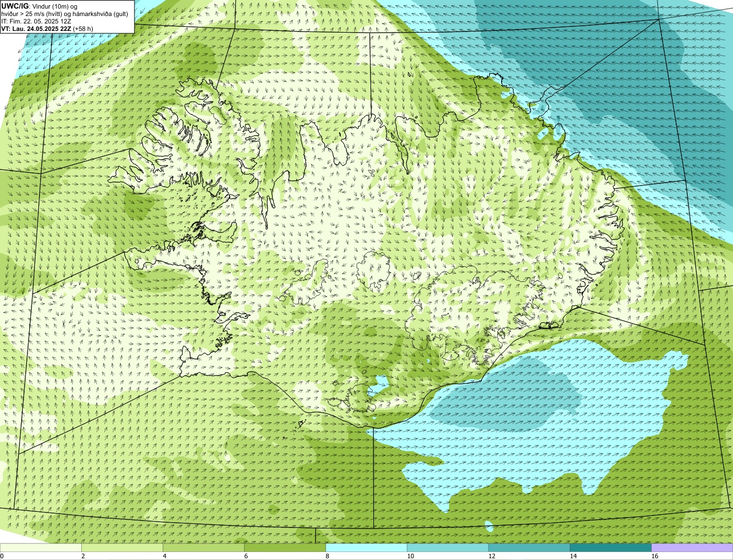
Task: Click the legend scale label "0"
Action: tap(2, 556)
